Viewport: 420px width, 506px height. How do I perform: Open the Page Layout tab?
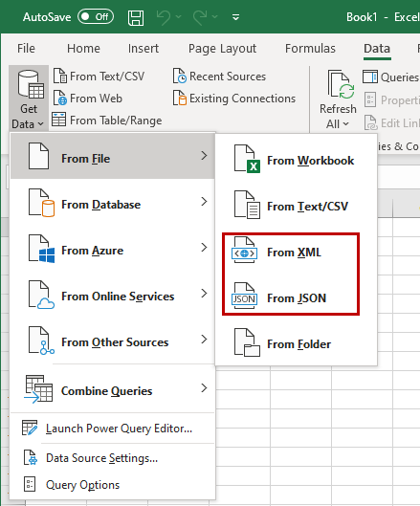[222, 49]
